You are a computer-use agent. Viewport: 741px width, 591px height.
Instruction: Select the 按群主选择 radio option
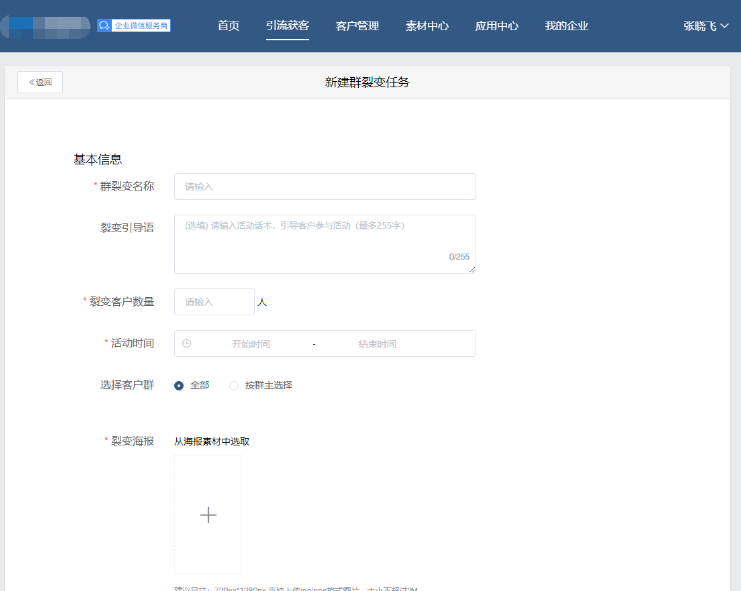[x=235, y=385]
